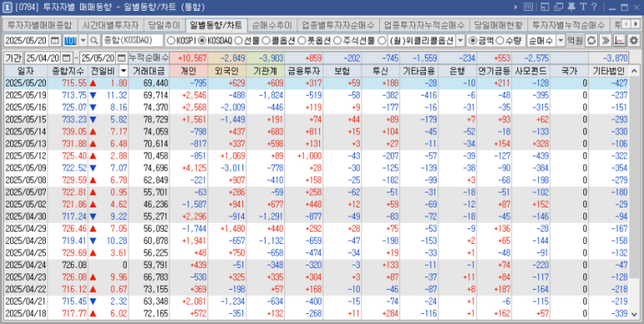Open the chart view icon in toolbar
This screenshot has height=324, width=644.
tap(620, 40)
